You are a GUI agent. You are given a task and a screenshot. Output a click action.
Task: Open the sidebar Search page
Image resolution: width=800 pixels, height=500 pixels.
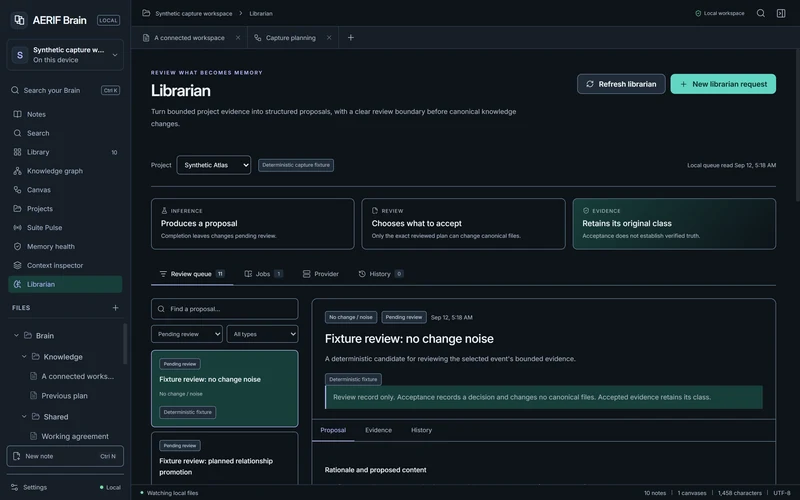click(x=65, y=133)
